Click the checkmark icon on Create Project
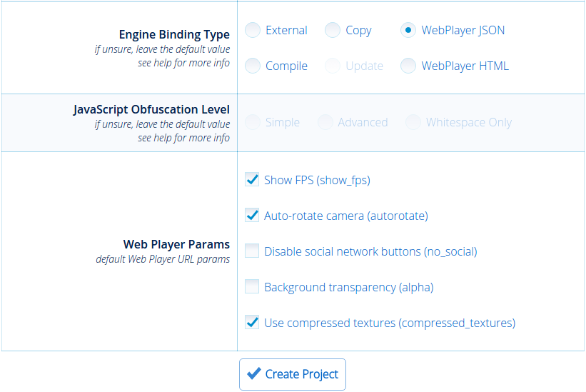The width and height of the screenshot is (586, 392). (254, 373)
